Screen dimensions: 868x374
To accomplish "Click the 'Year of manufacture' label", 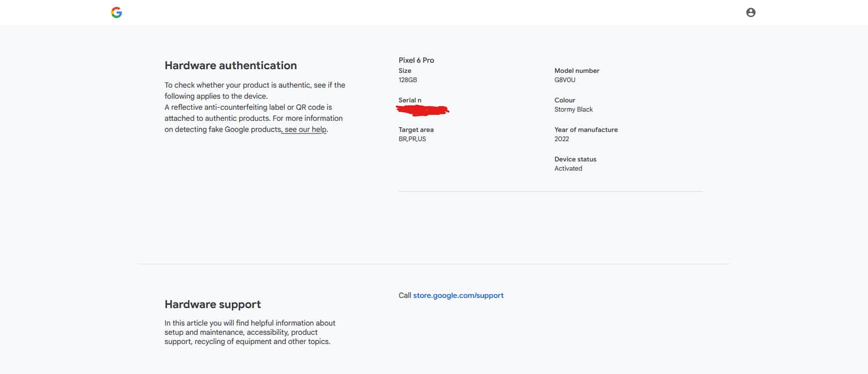I will pyautogui.click(x=586, y=130).
